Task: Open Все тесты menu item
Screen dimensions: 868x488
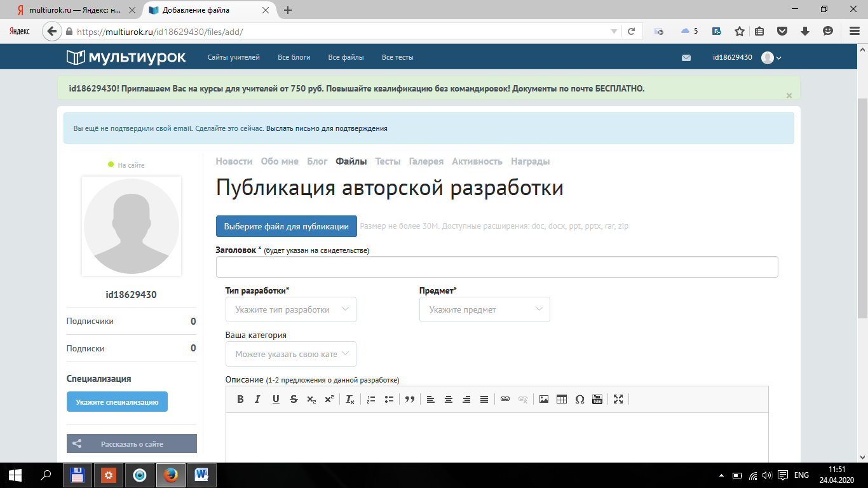Action: pos(398,57)
